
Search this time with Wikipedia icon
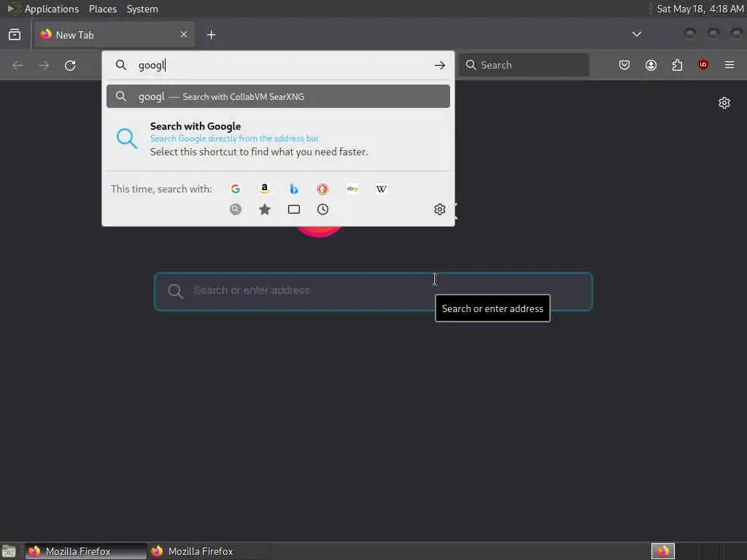381,189
